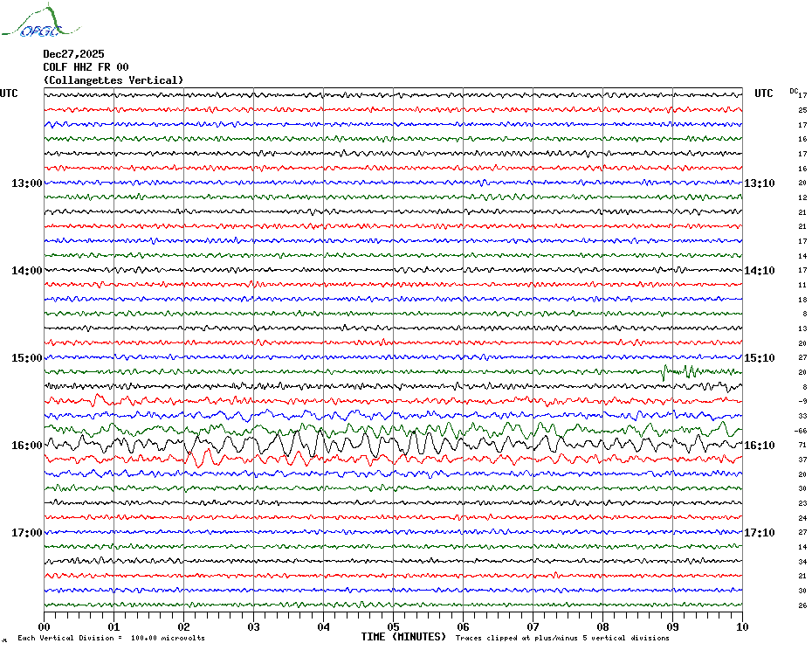The height and width of the screenshot is (650, 812).
Task: Click the 03 minute axis tick label
Action: tap(254, 626)
